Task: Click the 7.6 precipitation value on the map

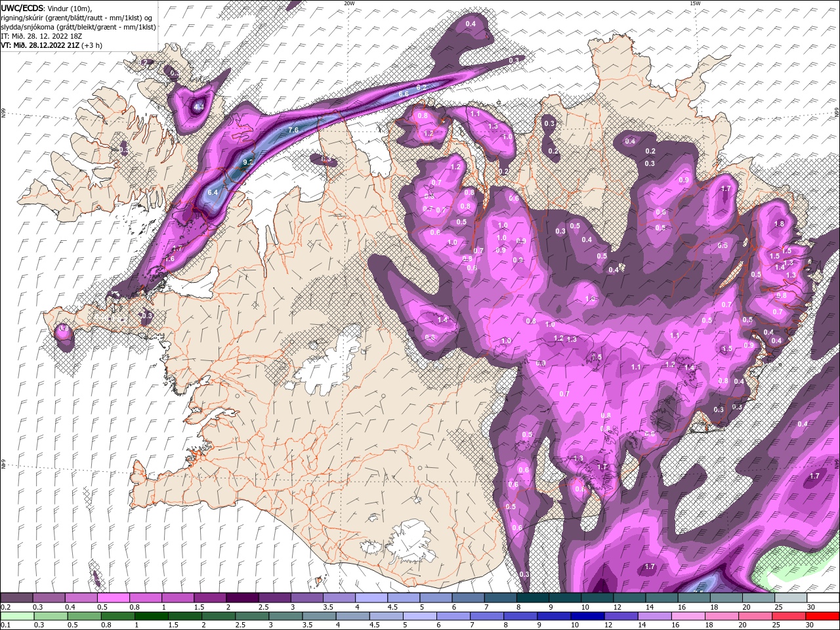Action: (x=293, y=130)
